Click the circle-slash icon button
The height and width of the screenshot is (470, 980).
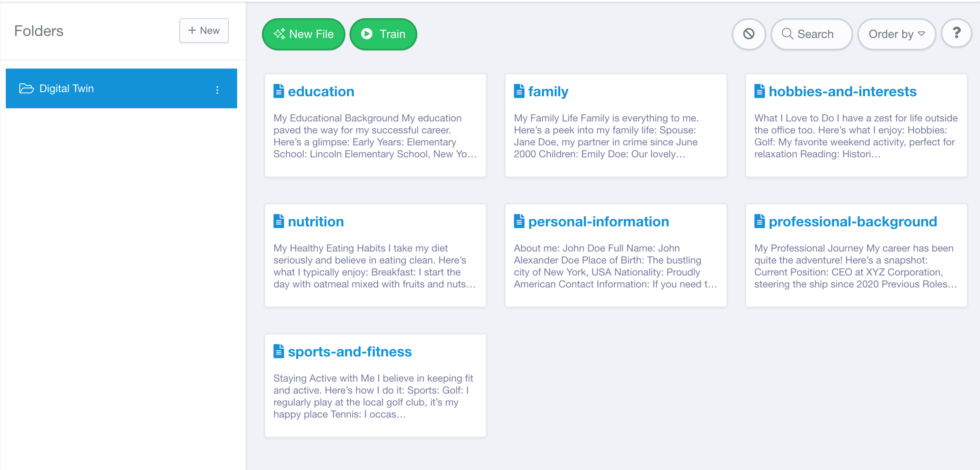[749, 34]
